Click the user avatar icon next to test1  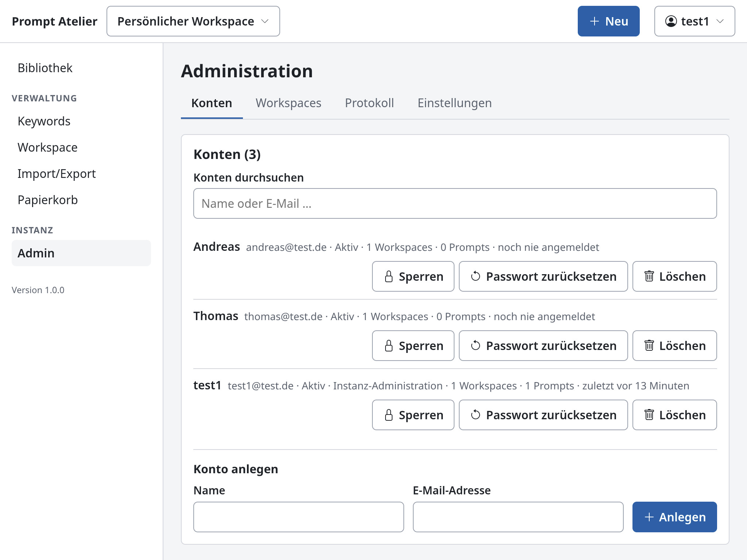(671, 21)
